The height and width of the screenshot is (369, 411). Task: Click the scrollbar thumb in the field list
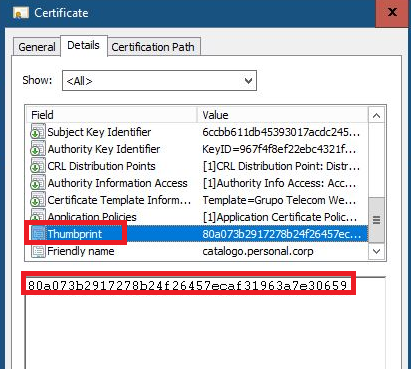[377, 219]
